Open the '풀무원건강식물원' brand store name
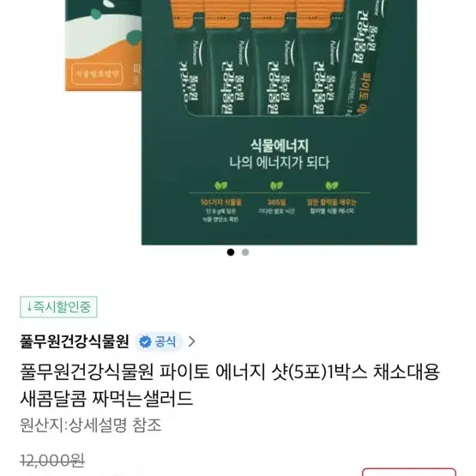Screen dimensions: 476x476 click(x=75, y=341)
